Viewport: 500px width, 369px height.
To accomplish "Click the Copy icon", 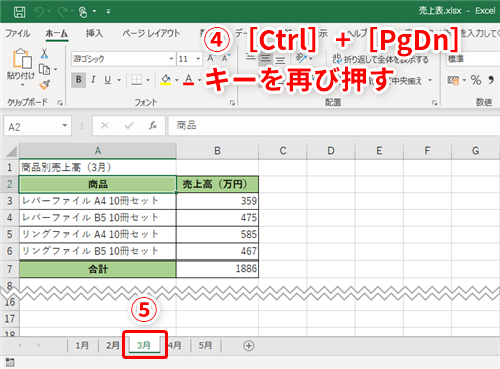I will pos(44,69).
